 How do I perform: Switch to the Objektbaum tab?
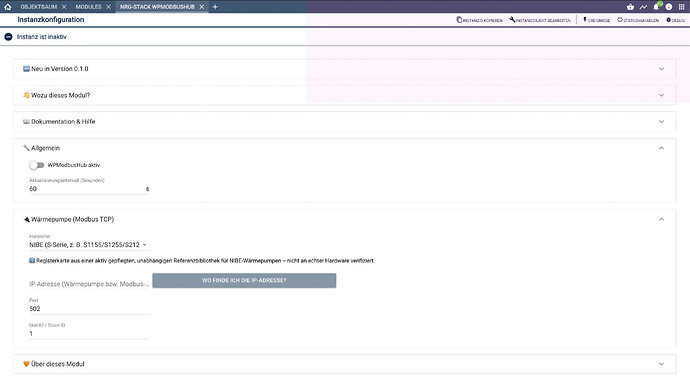coord(39,7)
